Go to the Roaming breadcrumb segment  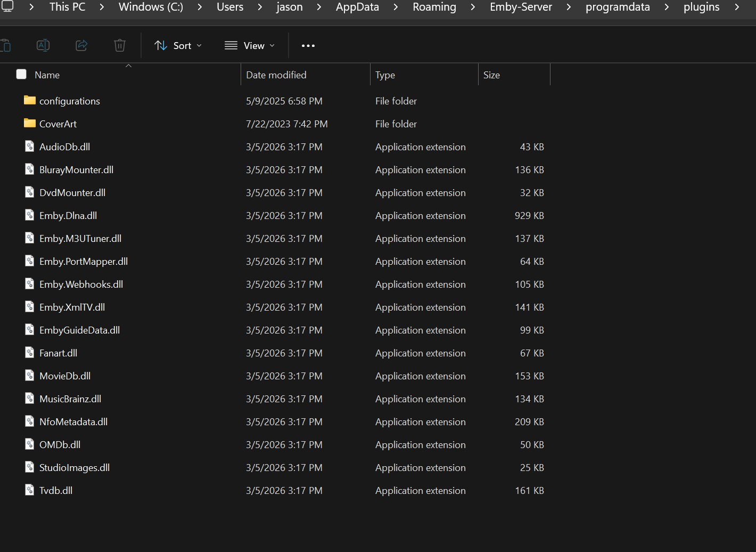pos(434,7)
